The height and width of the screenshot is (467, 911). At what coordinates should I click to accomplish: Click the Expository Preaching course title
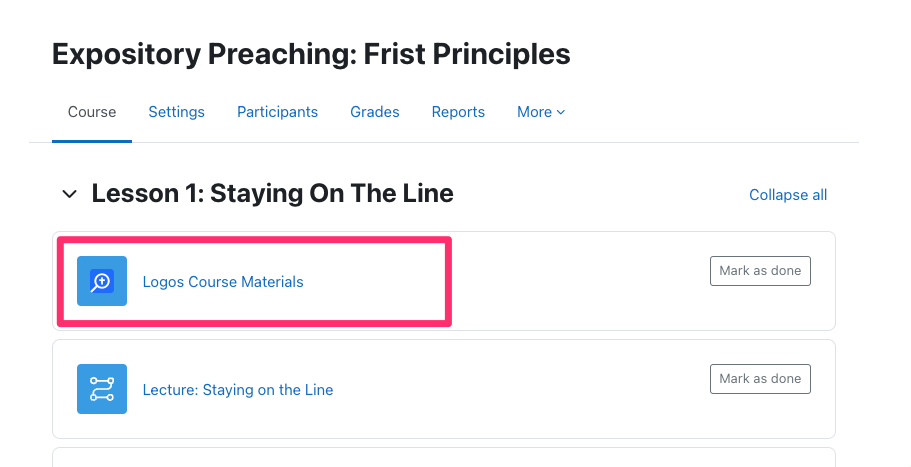311,54
